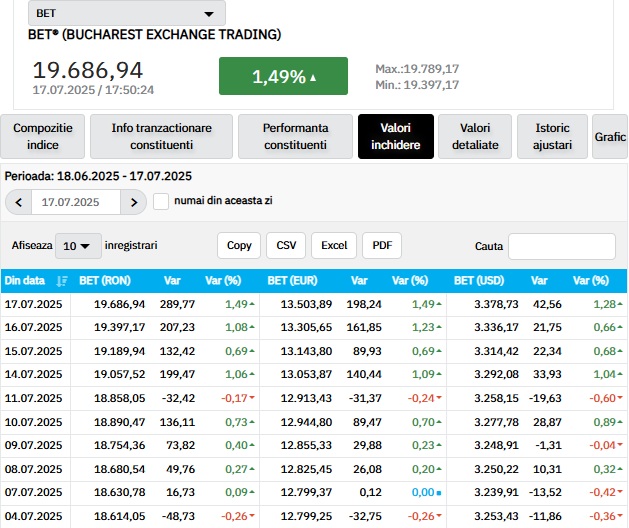Open the Info tranzactionare constituenti tab
The image size is (629, 528).
click(x=161, y=137)
